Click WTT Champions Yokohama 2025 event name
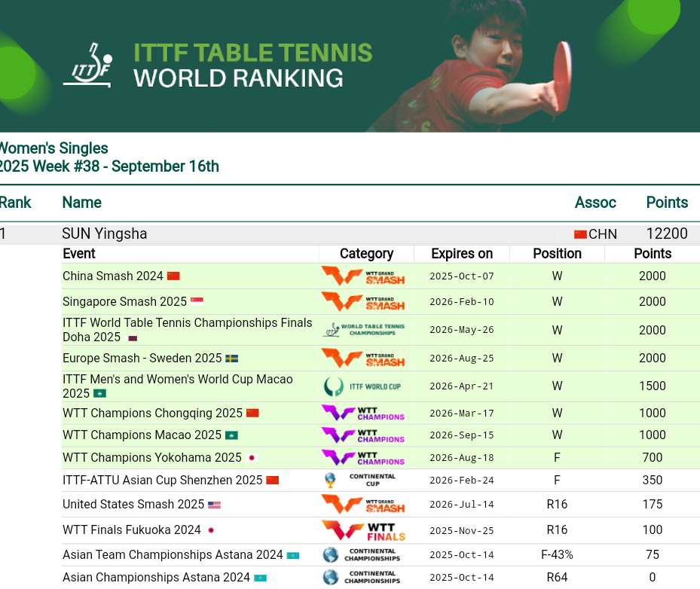Image resolution: width=700 pixels, height=589 pixels. tap(151, 458)
